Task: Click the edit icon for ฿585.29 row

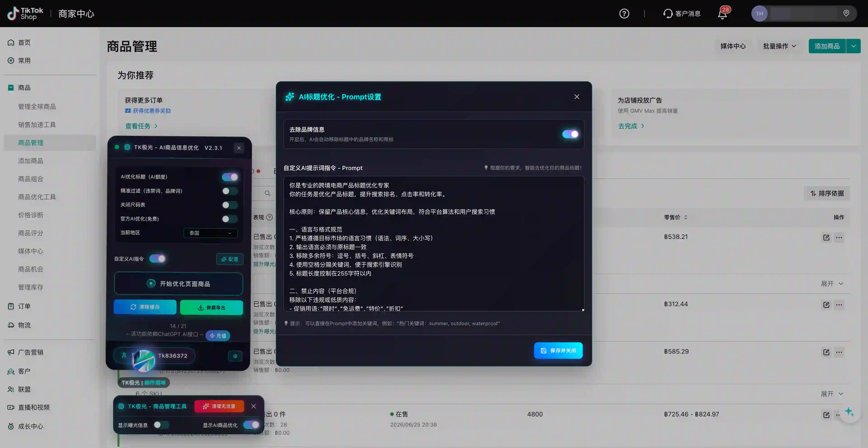Action: pos(826,352)
